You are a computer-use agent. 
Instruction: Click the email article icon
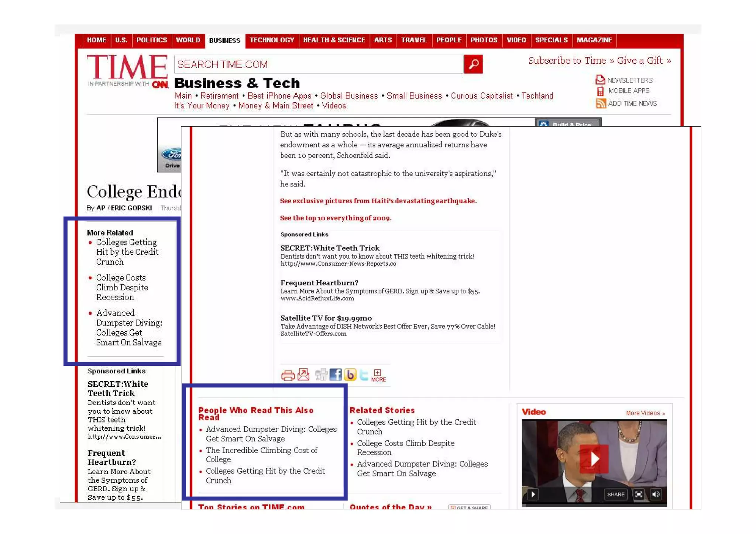click(303, 375)
